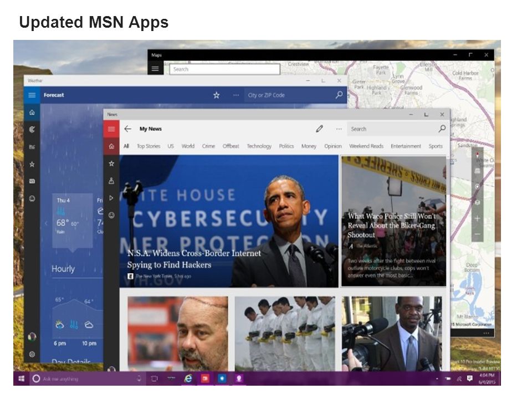Click the smiley feedback icon in Weather sidebar
This screenshot has width=532, height=399.
(x=32, y=198)
